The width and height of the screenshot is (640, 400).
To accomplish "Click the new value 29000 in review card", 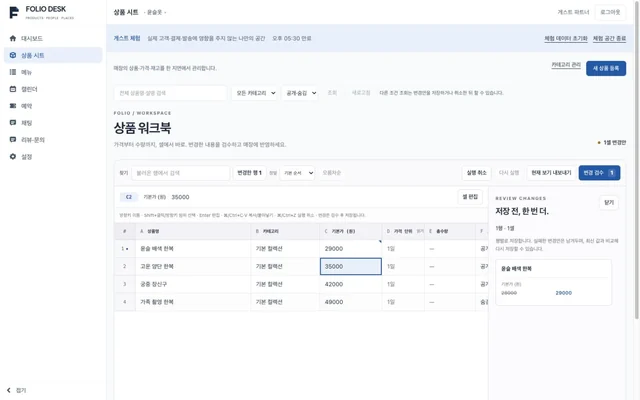I will pos(563,293).
